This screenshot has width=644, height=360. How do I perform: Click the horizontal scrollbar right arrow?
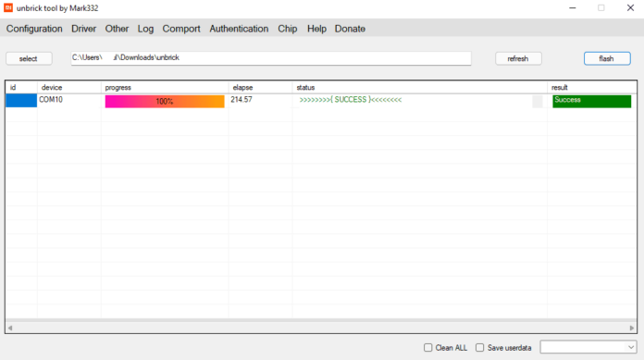pyautogui.click(x=632, y=328)
